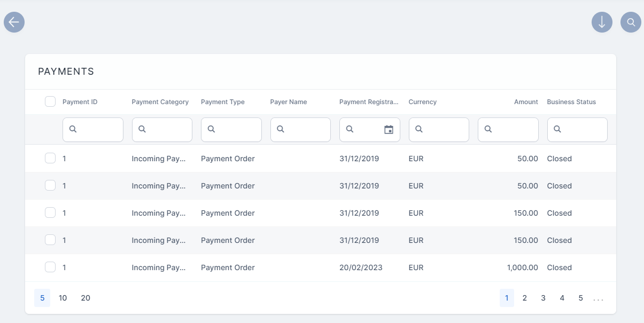
Task: Check the first payment row checkbox
Action: [50, 159]
